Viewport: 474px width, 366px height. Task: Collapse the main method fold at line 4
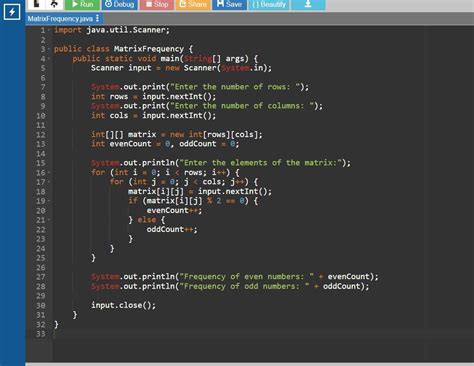point(49,59)
